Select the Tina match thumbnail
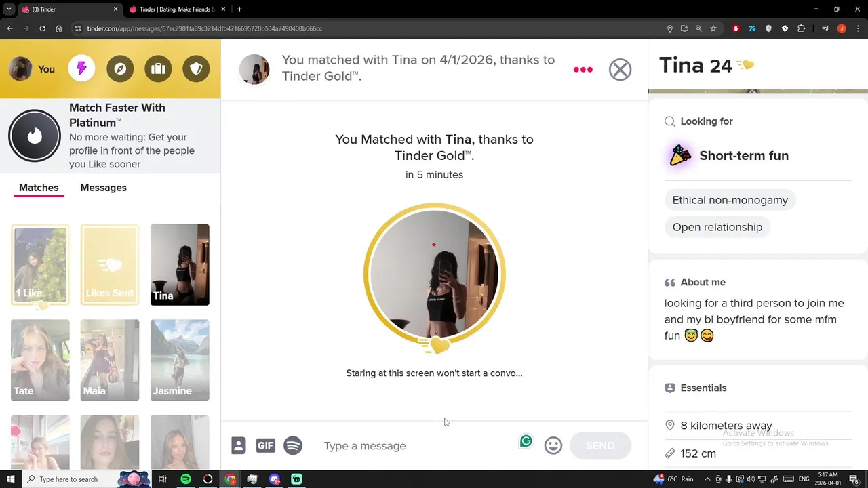Screen dimensions: 868x488 pyautogui.click(x=180, y=264)
